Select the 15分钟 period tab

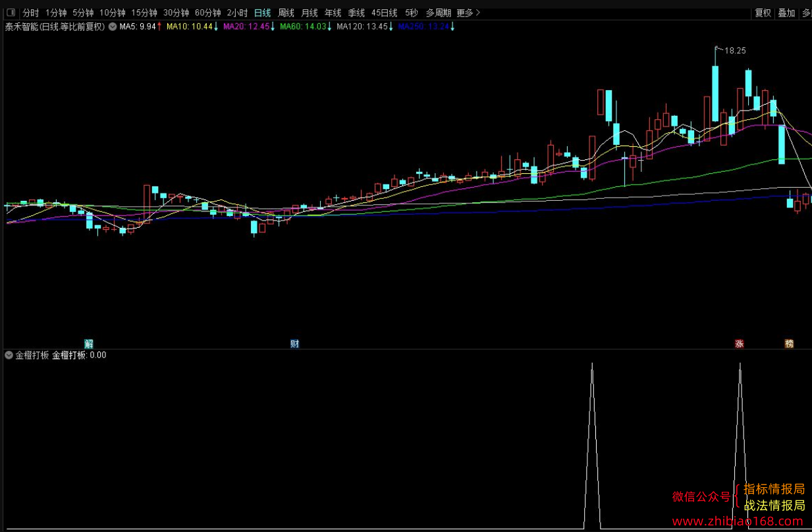pyautogui.click(x=144, y=13)
